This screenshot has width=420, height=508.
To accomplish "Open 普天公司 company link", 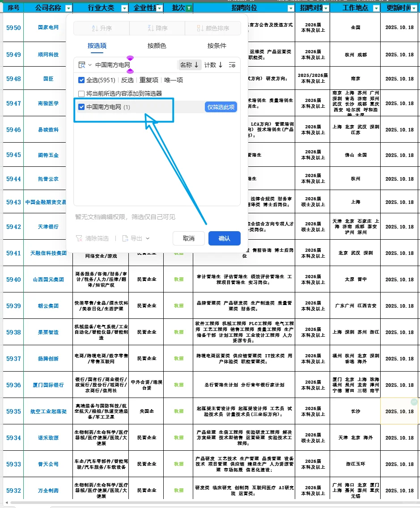I will coord(48,464).
